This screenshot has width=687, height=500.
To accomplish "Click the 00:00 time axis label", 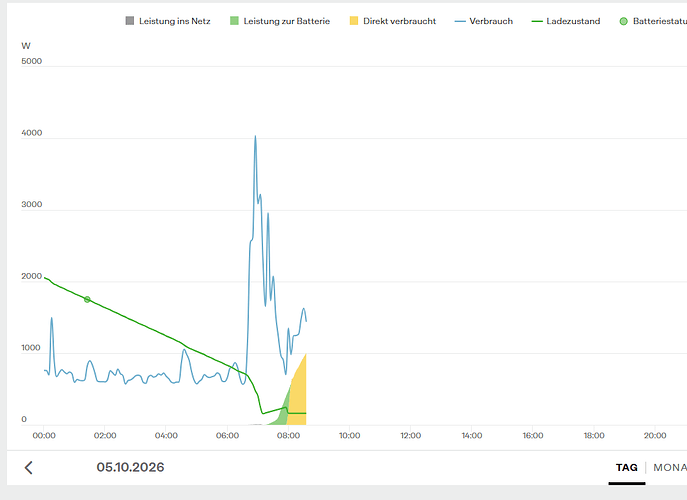I will pos(44,436).
